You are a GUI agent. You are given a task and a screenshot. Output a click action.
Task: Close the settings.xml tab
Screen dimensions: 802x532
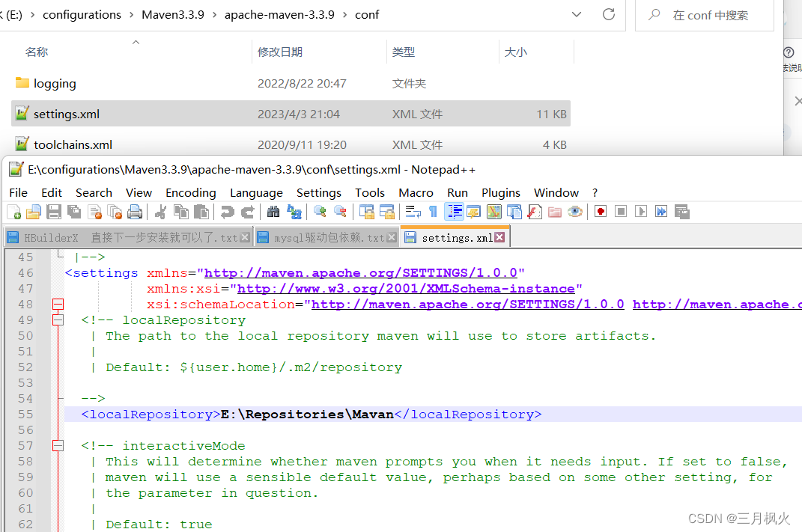[x=499, y=237]
